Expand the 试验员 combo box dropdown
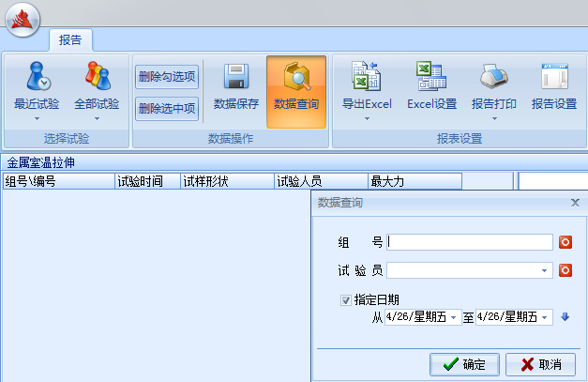Image resolution: width=588 pixels, height=382 pixels. 545,271
